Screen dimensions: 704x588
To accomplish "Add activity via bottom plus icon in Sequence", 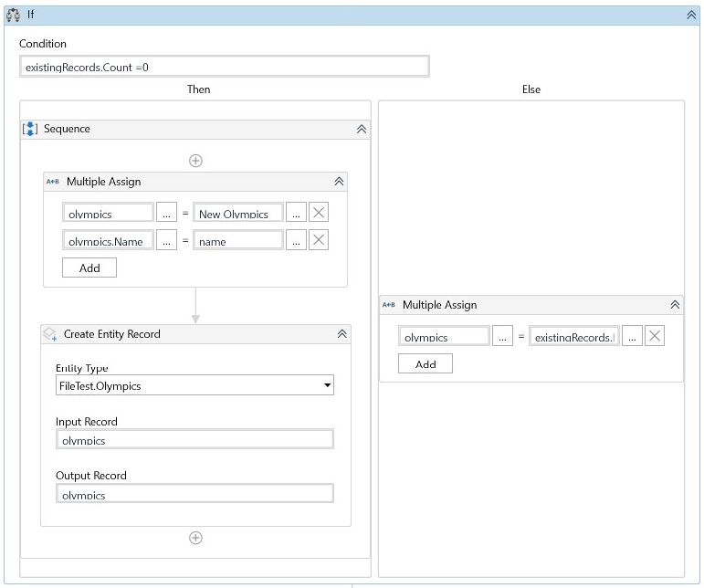I will pos(195,538).
